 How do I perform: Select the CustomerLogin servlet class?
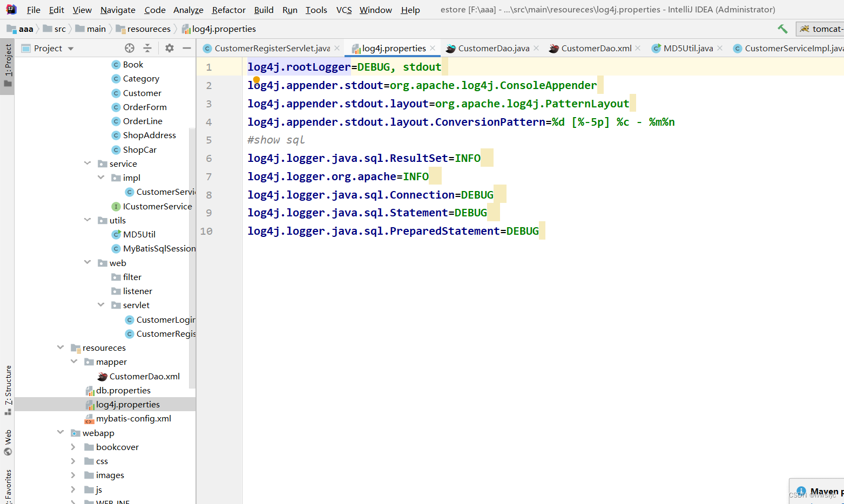[160, 319]
